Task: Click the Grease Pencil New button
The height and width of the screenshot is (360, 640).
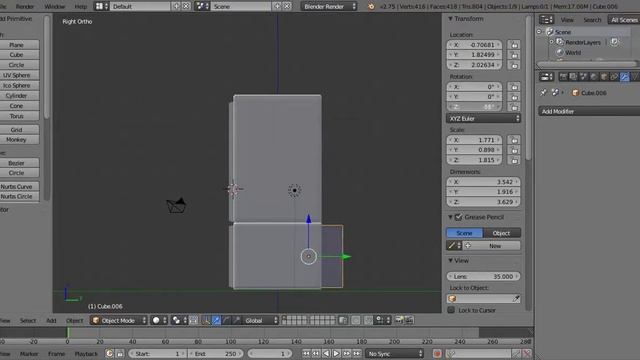Action: [492, 246]
